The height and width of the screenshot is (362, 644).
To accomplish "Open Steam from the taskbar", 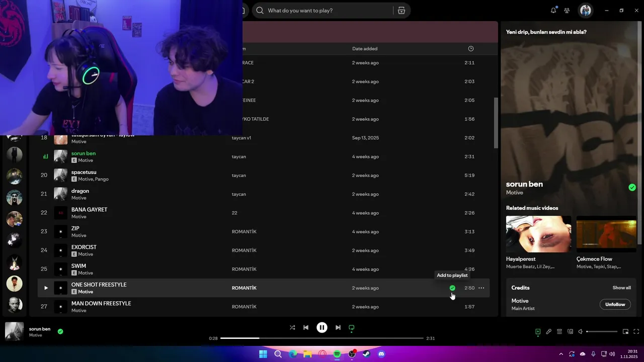I will [x=366, y=354].
